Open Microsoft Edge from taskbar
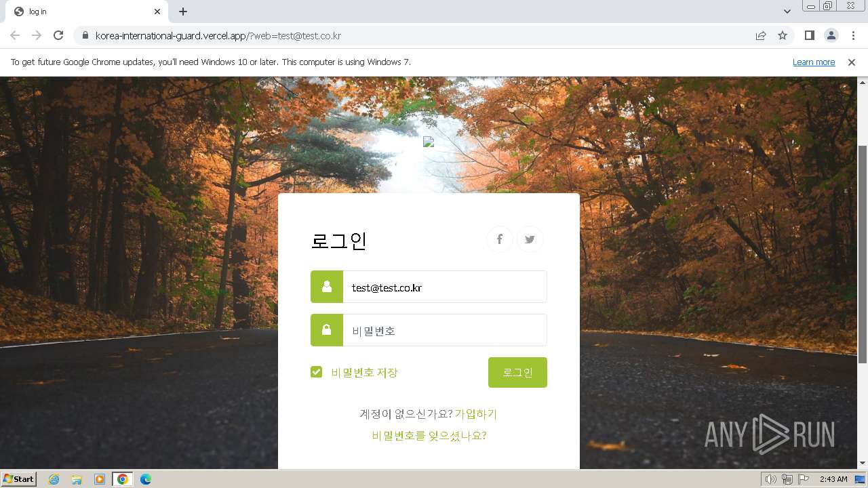This screenshot has width=868, height=488. tap(146, 479)
